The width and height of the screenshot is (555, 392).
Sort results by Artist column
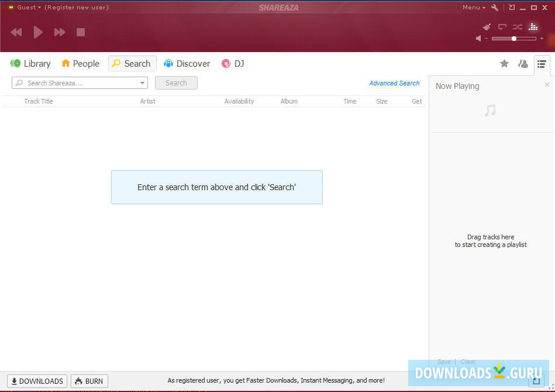coord(147,101)
